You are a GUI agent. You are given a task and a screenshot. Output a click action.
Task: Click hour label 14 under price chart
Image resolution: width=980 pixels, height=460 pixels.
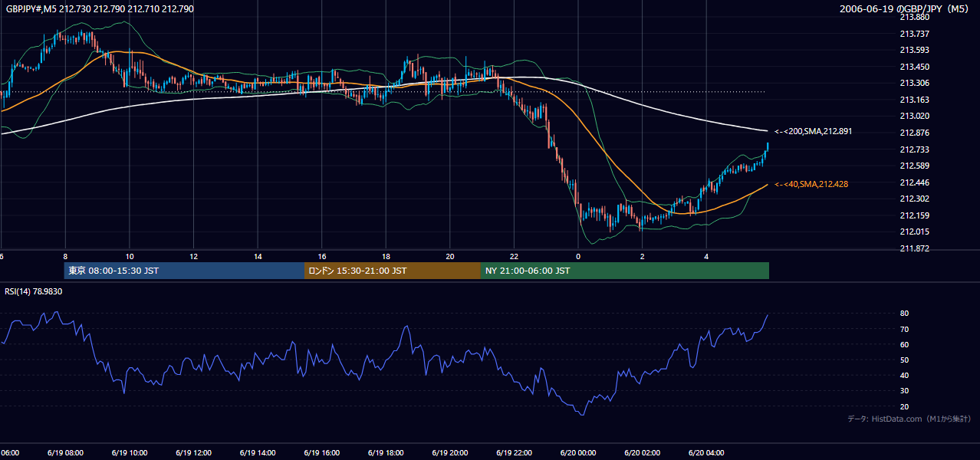(x=258, y=257)
